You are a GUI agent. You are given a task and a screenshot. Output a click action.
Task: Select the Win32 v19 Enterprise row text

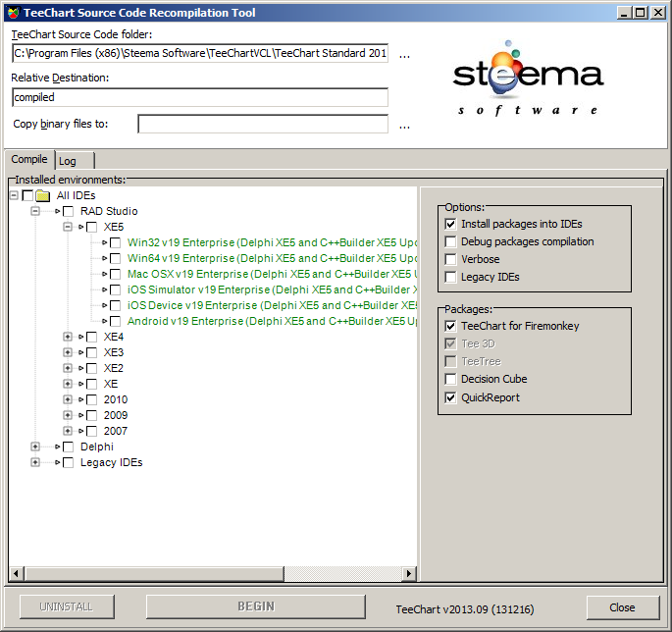(272, 242)
